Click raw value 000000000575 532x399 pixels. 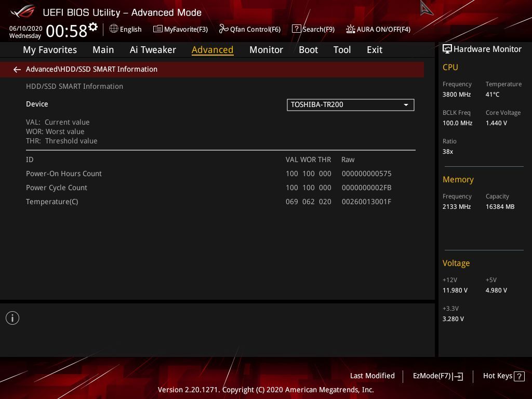point(366,174)
